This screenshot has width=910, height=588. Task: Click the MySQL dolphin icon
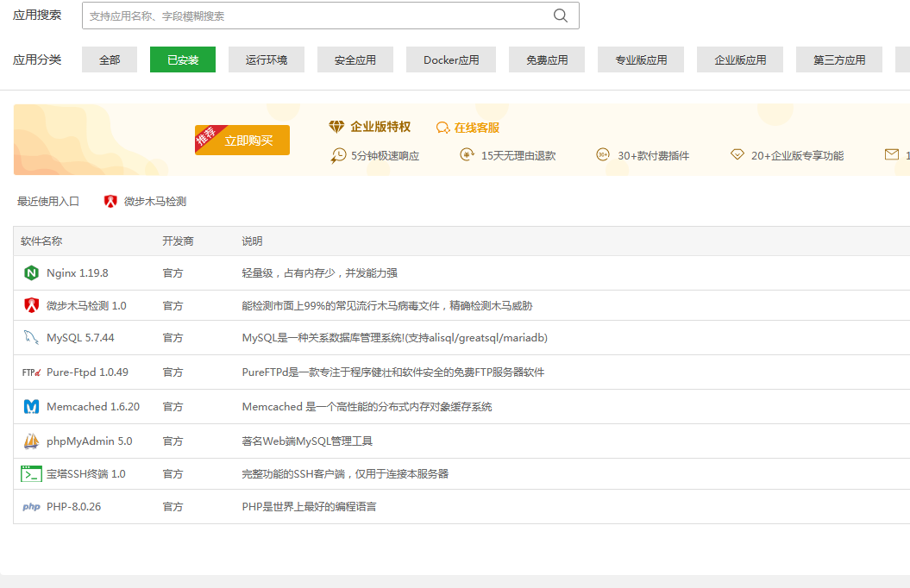pos(31,337)
